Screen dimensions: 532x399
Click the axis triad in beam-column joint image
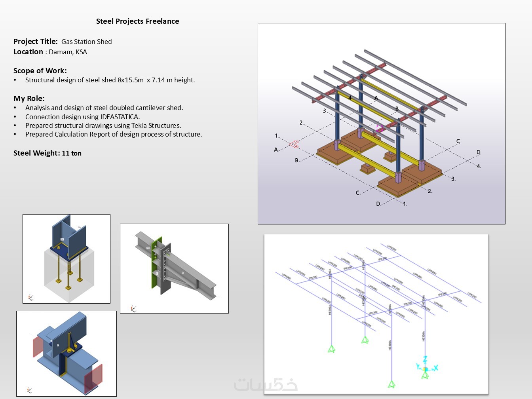click(29, 390)
